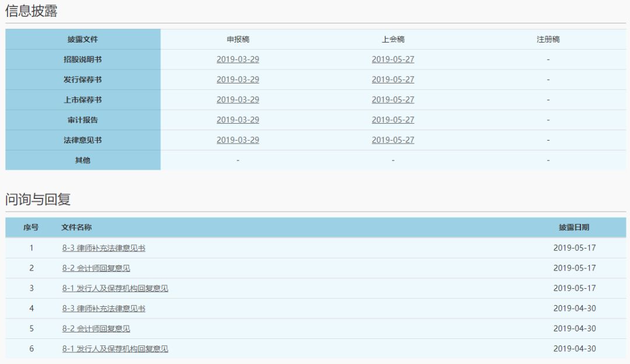630x364 pixels.
Task: Select the 审计报告 row label
Action: (83, 120)
